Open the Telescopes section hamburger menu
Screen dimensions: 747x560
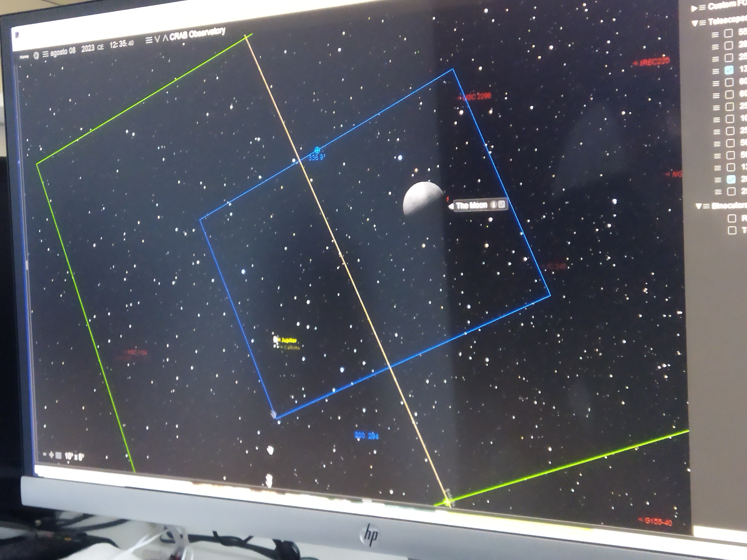pos(703,23)
